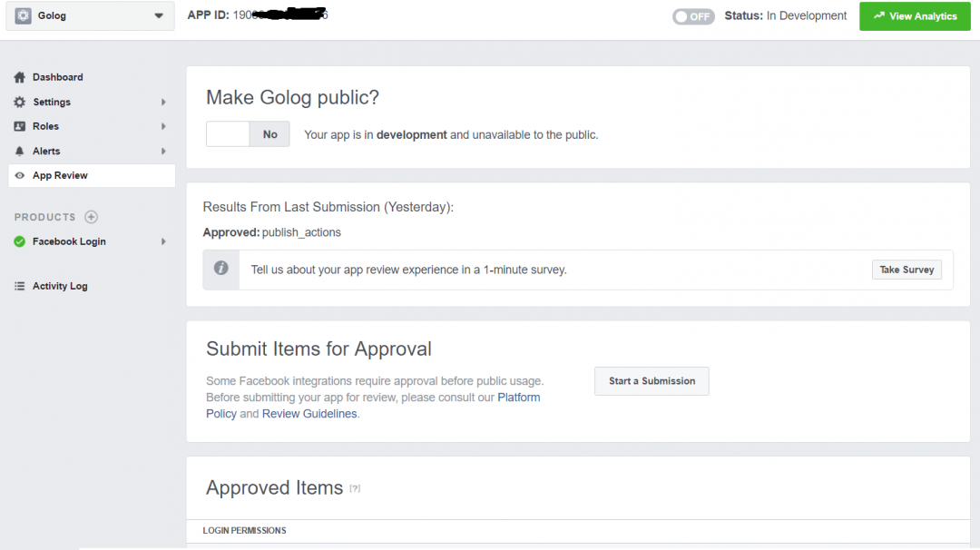Click the Start a Submission button

coord(652,381)
